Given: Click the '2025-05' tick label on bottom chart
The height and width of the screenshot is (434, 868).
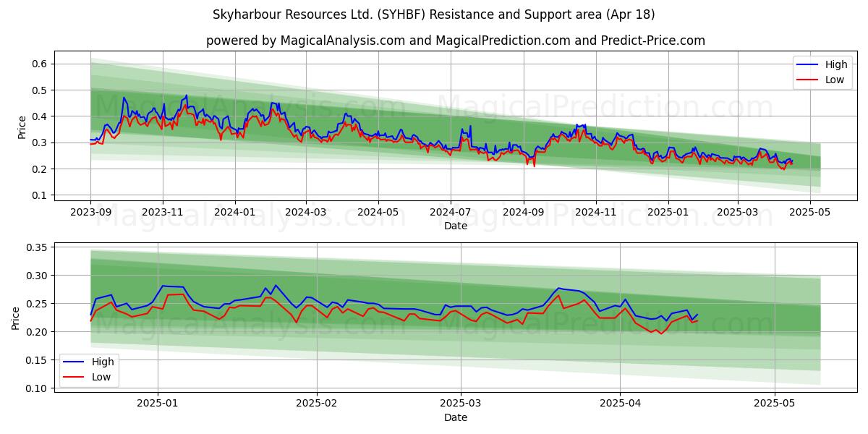Looking at the screenshot, I should point(775,405).
